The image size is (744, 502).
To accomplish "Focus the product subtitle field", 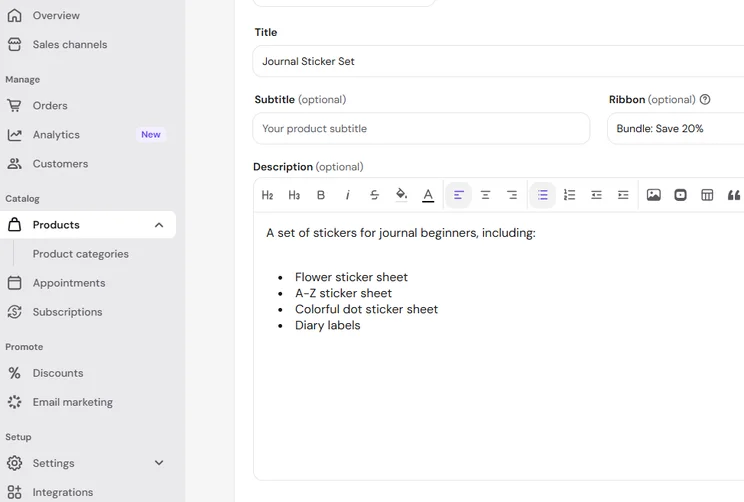I will click(x=421, y=129).
